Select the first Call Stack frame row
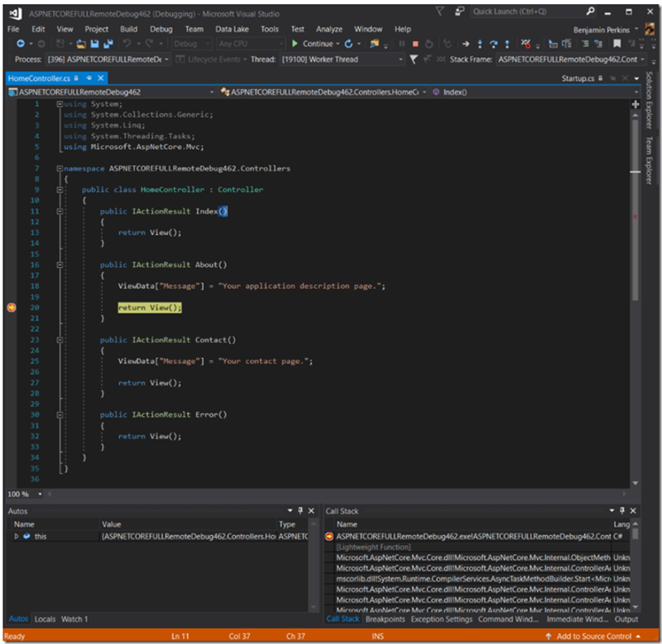662x644 pixels. [x=477, y=537]
